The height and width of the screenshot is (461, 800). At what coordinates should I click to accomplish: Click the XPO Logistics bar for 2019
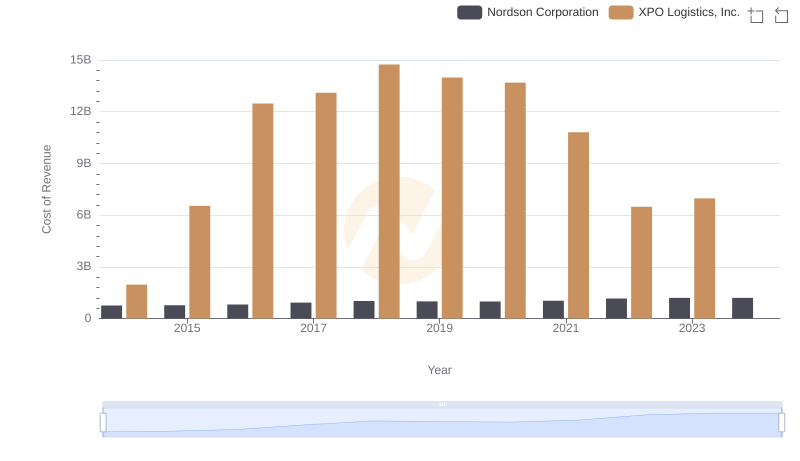click(x=452, y=198)
